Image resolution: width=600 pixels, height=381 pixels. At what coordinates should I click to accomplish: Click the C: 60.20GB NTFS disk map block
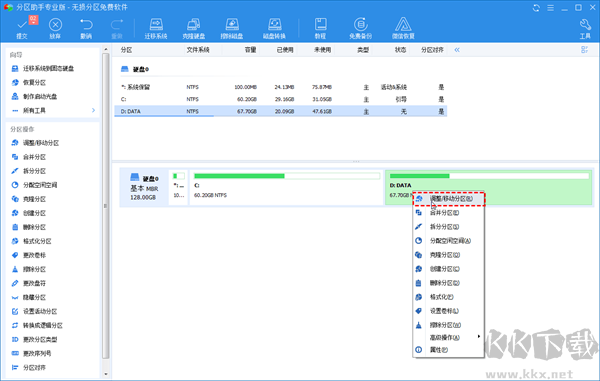287,188
